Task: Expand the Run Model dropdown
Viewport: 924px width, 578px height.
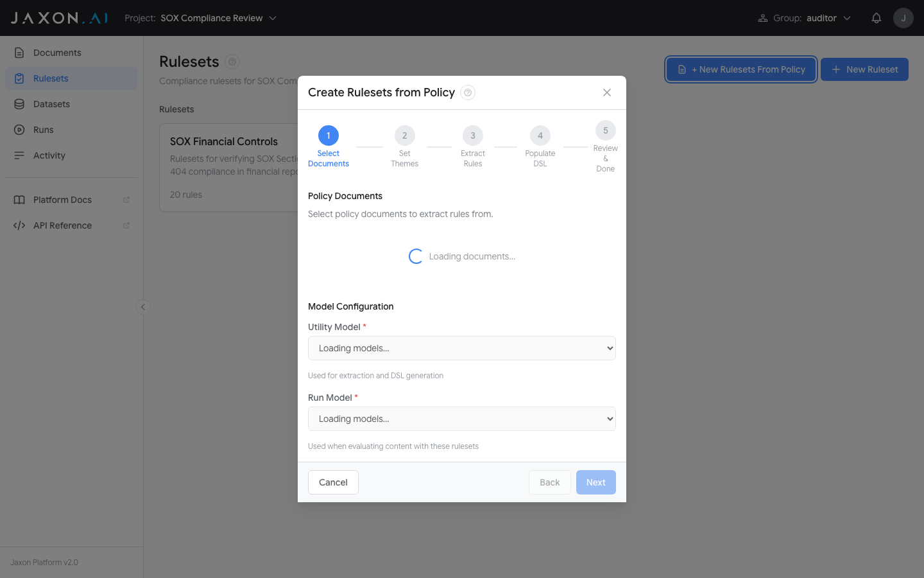Action: pos(461,419)
